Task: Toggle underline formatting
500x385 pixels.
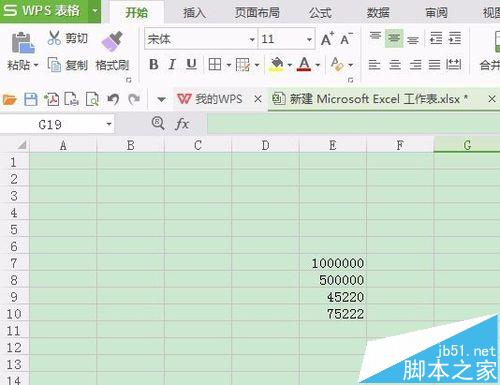Action: [191, 64]
